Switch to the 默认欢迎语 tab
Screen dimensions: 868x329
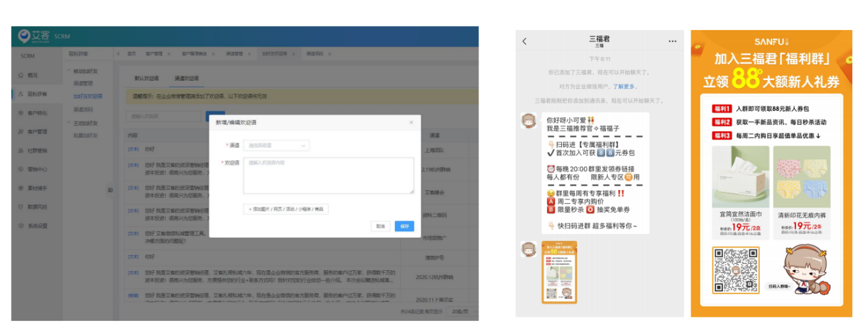(x=146, y=79)
